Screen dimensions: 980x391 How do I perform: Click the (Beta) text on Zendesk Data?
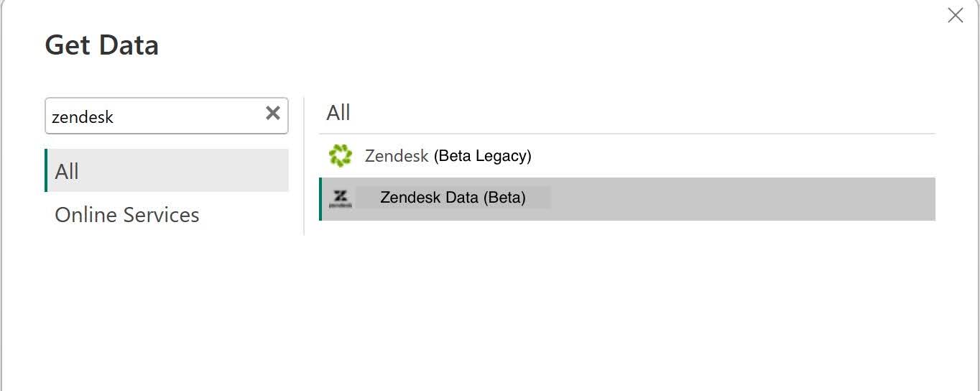tap(504, 198)
